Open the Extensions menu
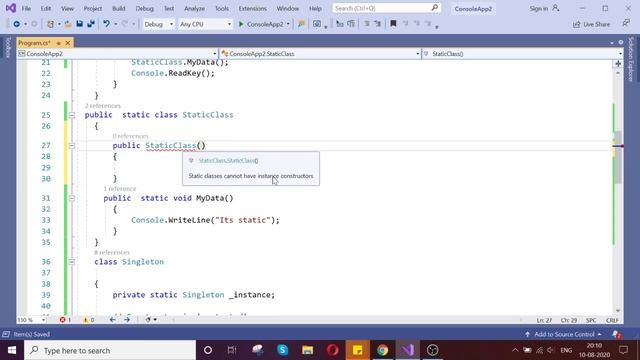640x360 pixels. 253,8
